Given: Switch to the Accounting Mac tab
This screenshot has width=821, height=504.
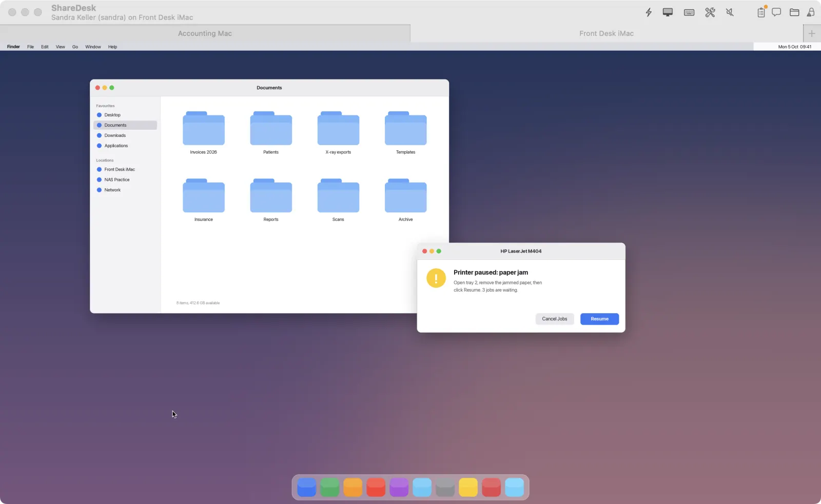Looking at the screenshot, I should tap(205, 33).
